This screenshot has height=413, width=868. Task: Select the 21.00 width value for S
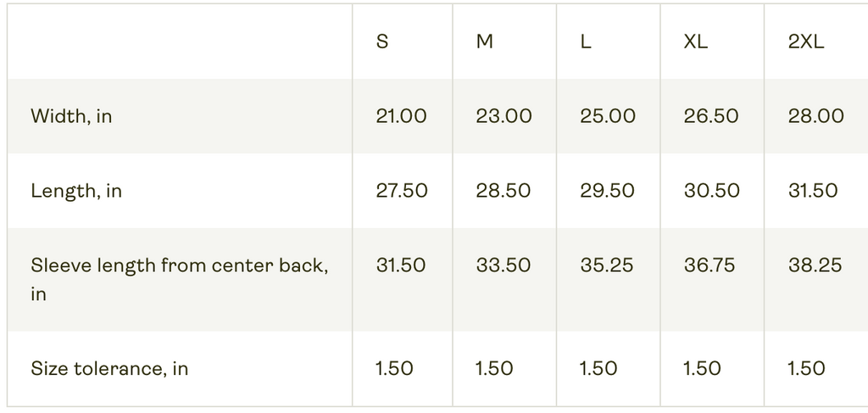[x=401, y=116]
